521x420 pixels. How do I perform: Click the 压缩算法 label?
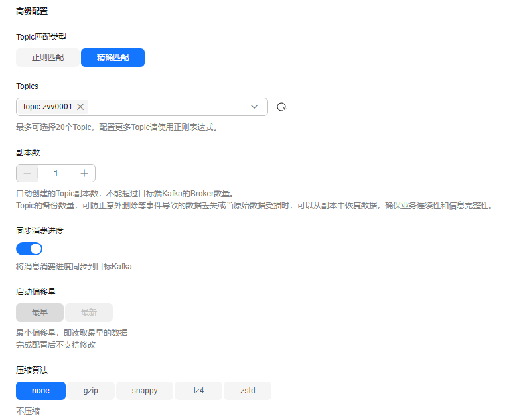(32, 370)
